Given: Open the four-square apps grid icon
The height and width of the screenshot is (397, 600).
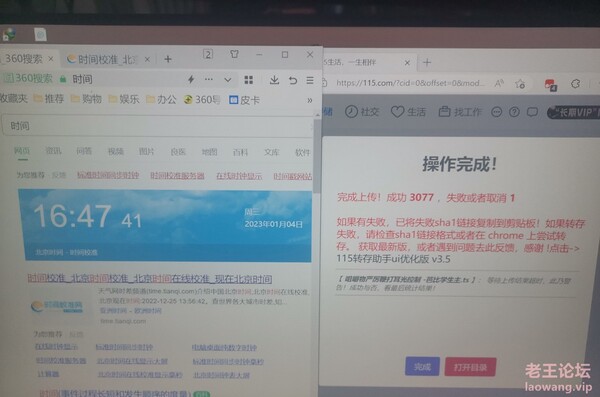Looking at the screenshot, I should tap(249, 80).
